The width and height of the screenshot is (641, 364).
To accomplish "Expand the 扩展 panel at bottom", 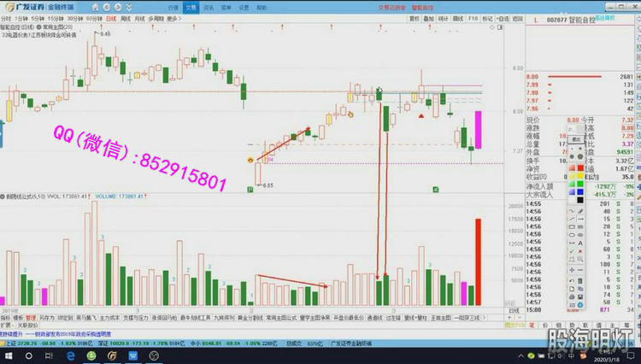I will (x=7, y=325).
